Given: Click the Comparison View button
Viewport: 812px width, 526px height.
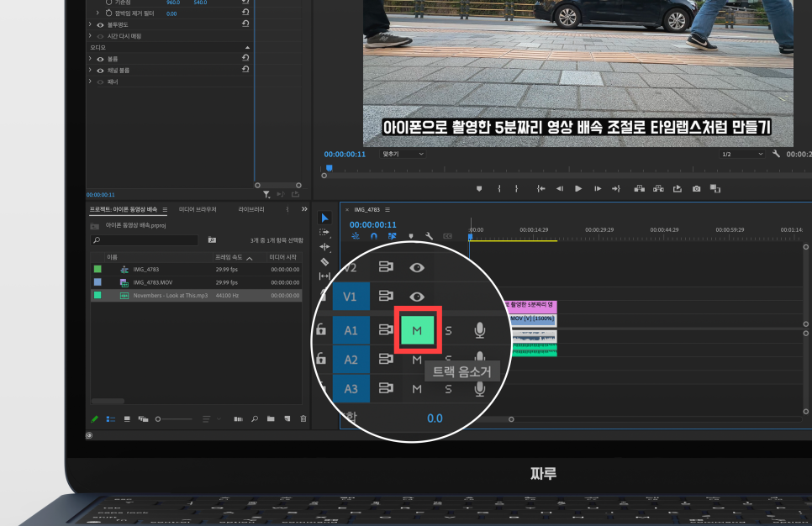Looking at the screenshot, I should click(x=715, y=189).
